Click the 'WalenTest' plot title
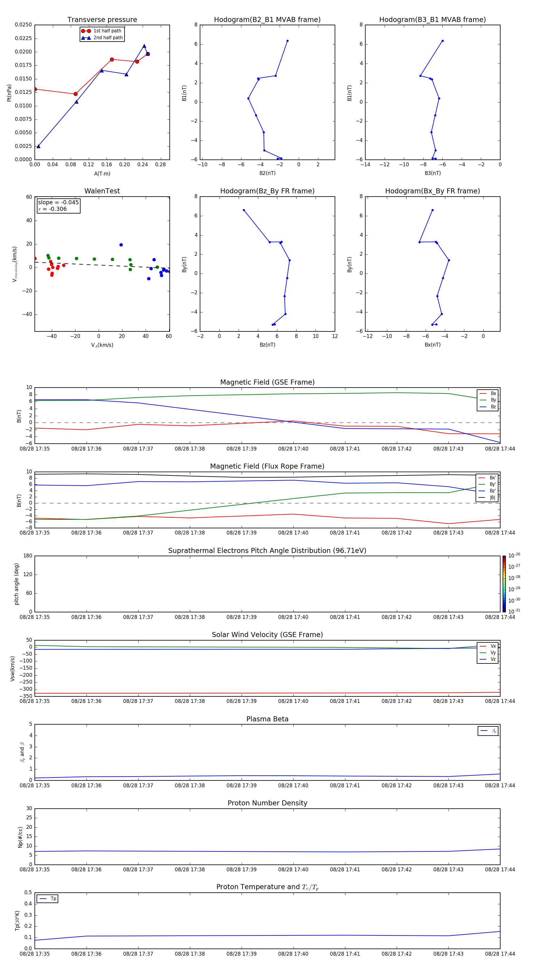 click(x=102, y=191)
